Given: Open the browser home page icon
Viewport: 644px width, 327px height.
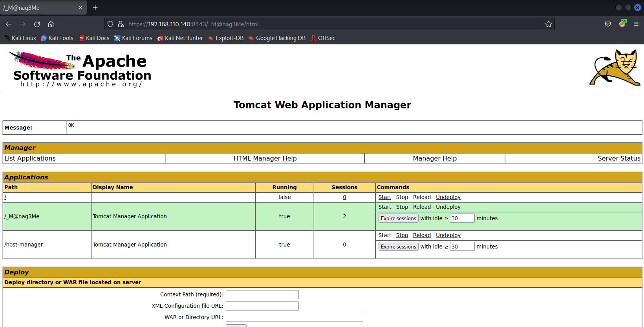Looking at the screenshot, I should click(51, 24).
